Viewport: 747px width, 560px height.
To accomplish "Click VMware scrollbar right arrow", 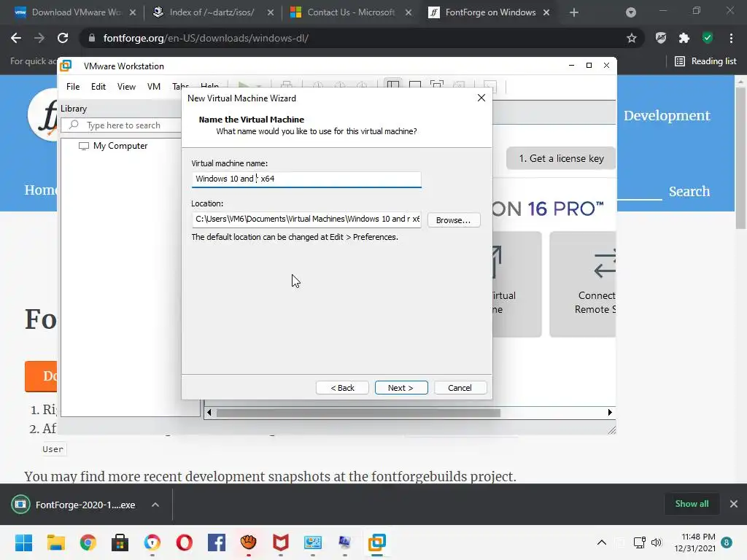I will [x=610, y=413].
